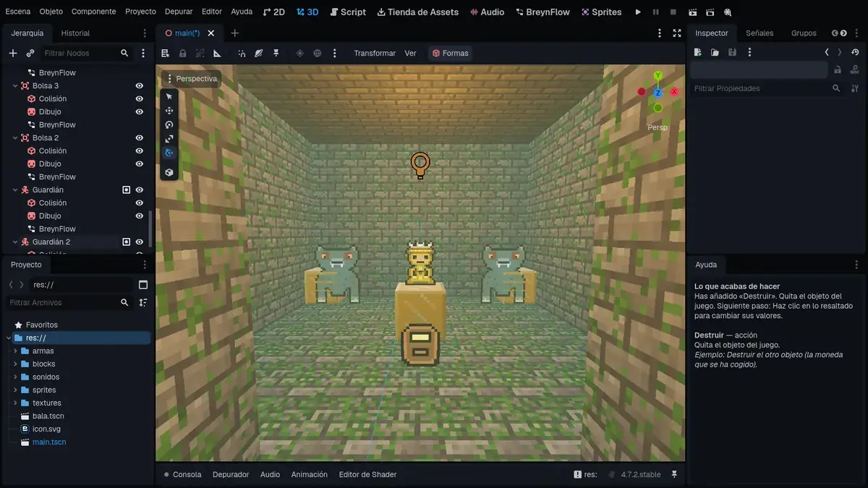
Task: Open bala.tscn in the file list
Action: 48,416
